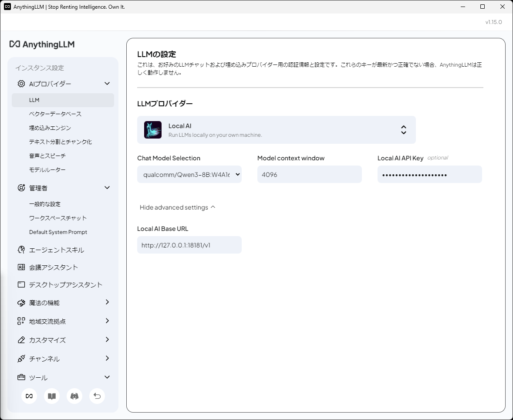Expand the 地域交流拠点 section arrow

tap(107, 321)
